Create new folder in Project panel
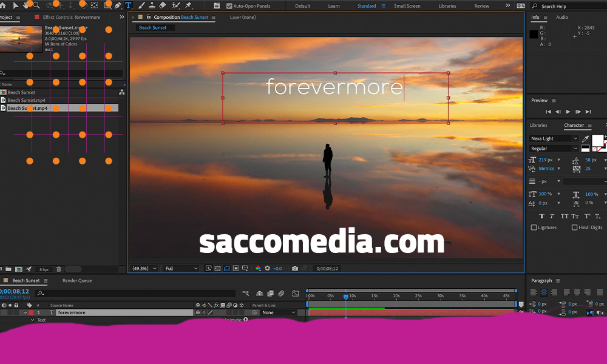Viewport: 607px width, 364px height. [x=8, y=269]
